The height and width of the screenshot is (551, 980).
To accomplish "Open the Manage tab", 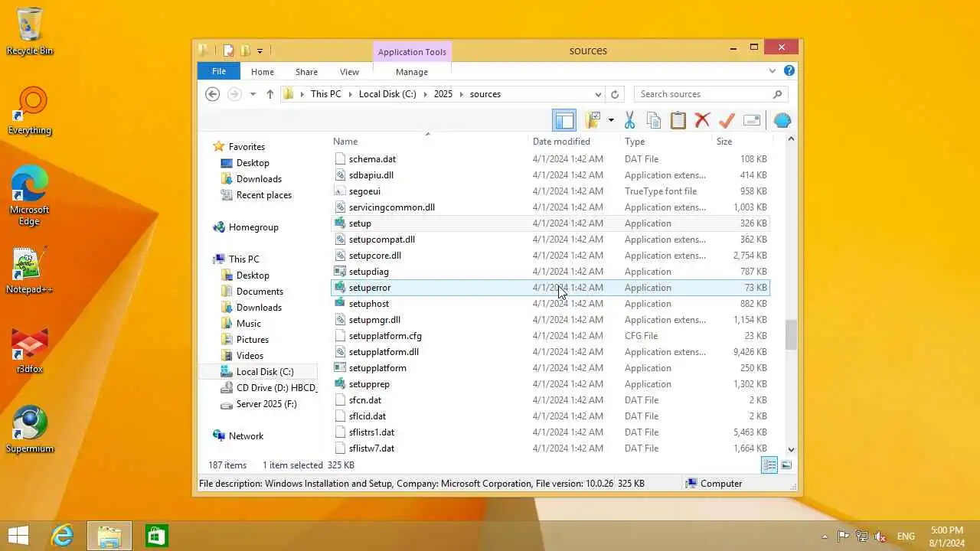I will [412, 72].
